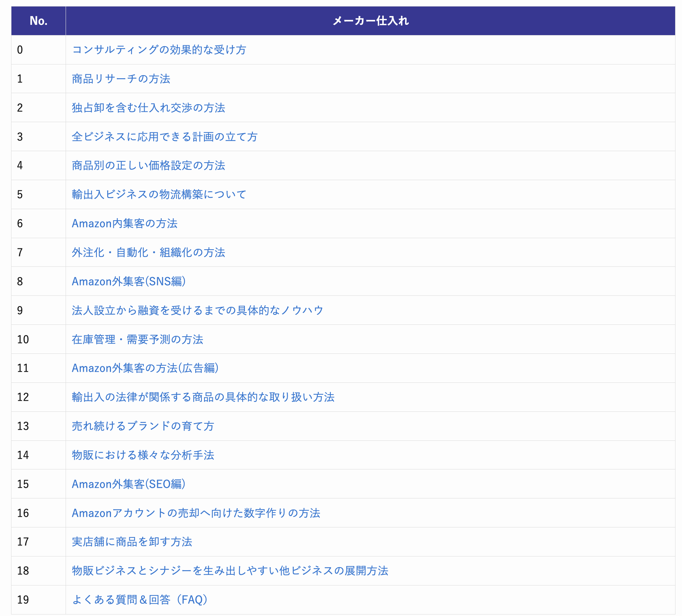Click the 商品リサーチの方法 link

121,79
